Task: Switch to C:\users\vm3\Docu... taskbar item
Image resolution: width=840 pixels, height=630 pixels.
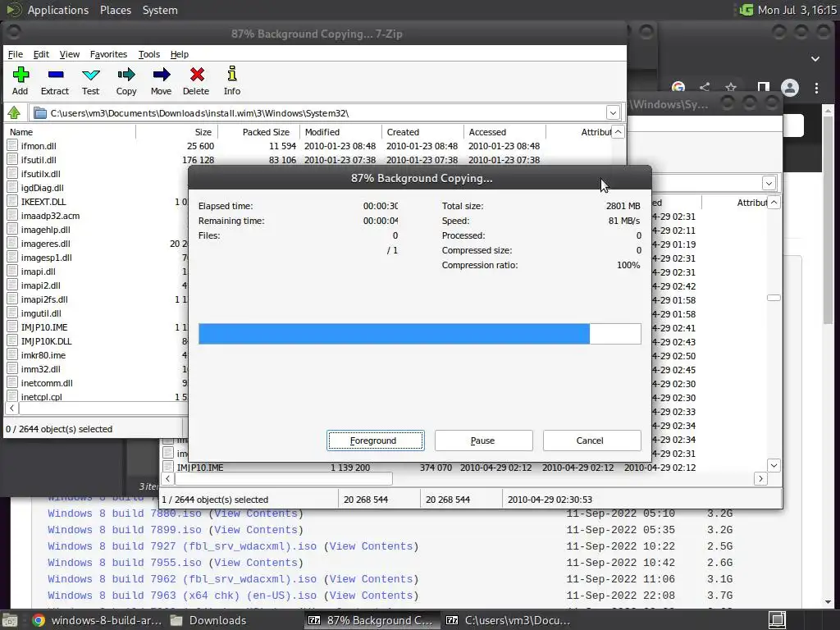Action: 509,620
